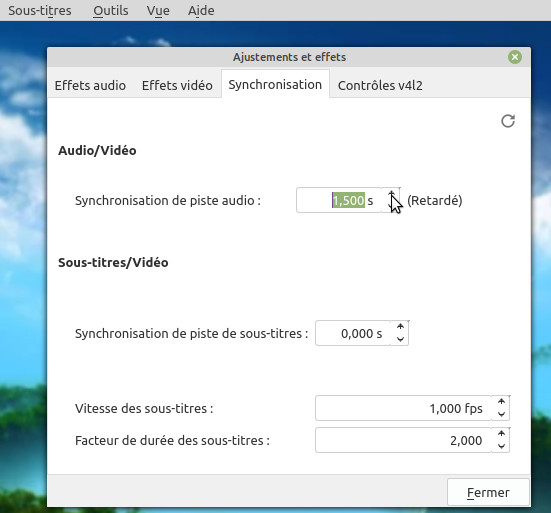Decrease Facteur de durée des sous-titres
The image size is (551, 513).
(501, 446)
